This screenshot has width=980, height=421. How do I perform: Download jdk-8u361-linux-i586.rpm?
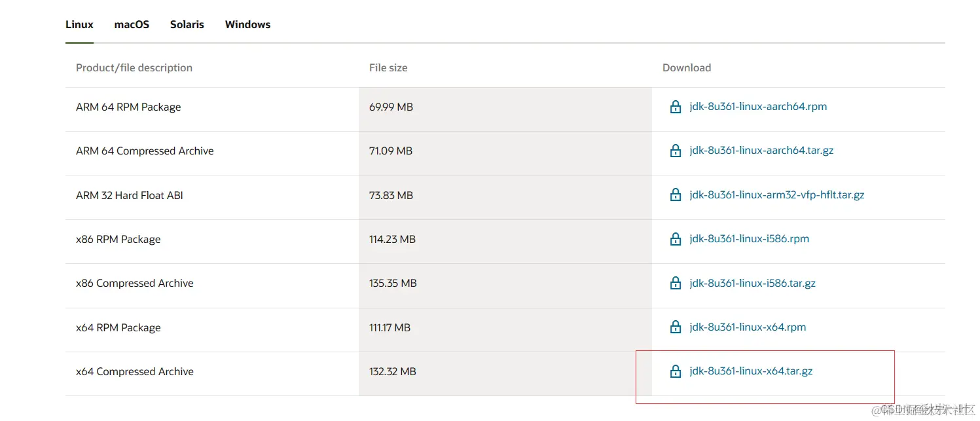750,239
